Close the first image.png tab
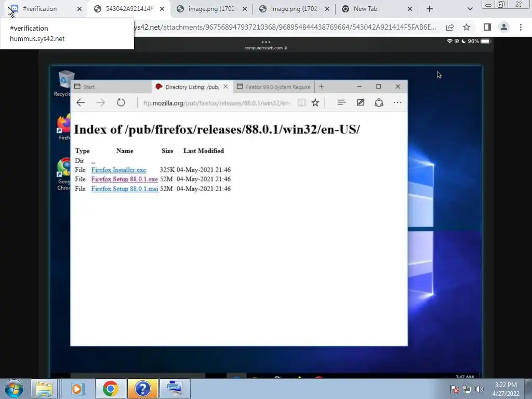 [245, 9]
